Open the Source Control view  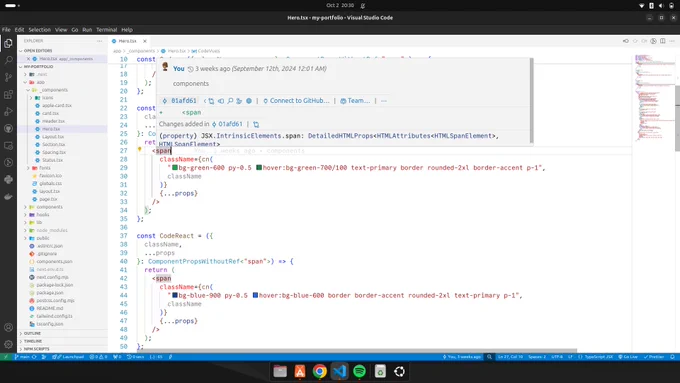click(8, 77)
